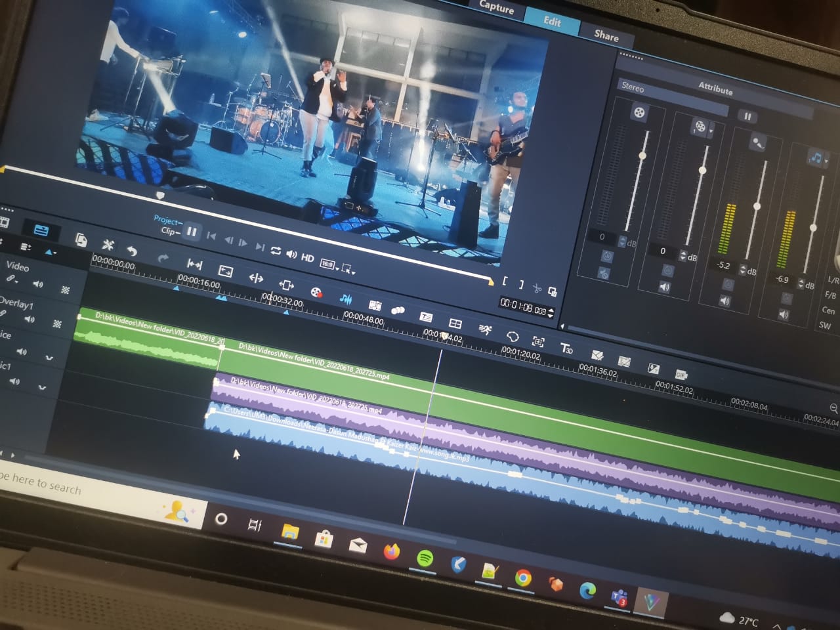Switch to the Share tab
The image size is (840, 630).
click(x=606, y=36)
